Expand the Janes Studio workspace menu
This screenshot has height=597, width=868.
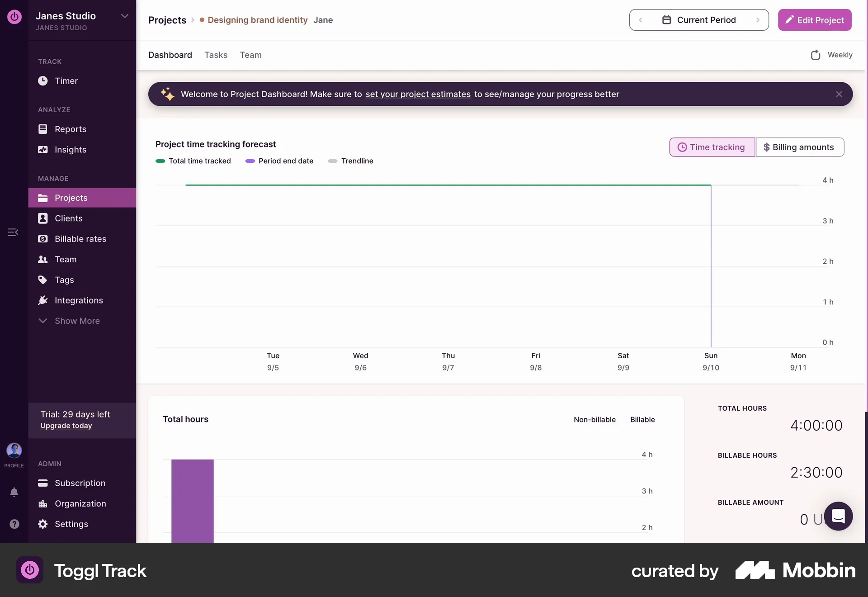tap(124, 15)
